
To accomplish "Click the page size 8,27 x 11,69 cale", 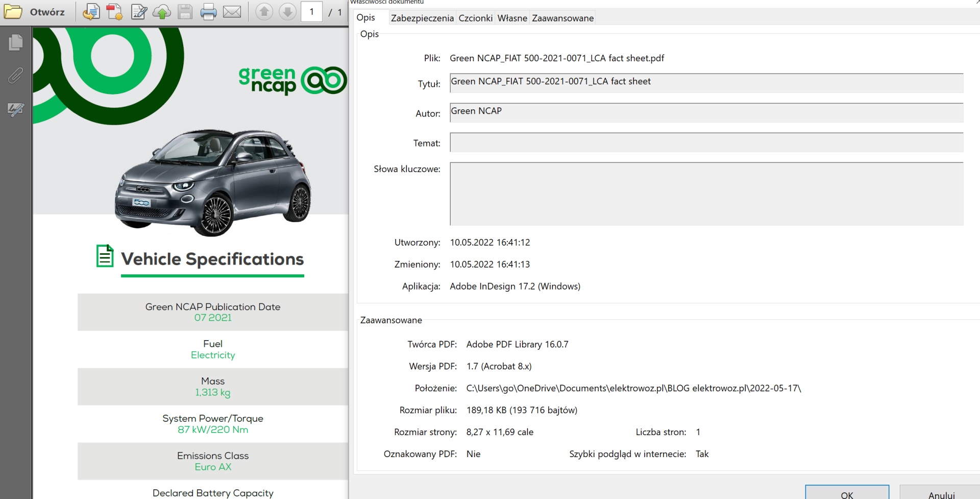I will [500, 432].
